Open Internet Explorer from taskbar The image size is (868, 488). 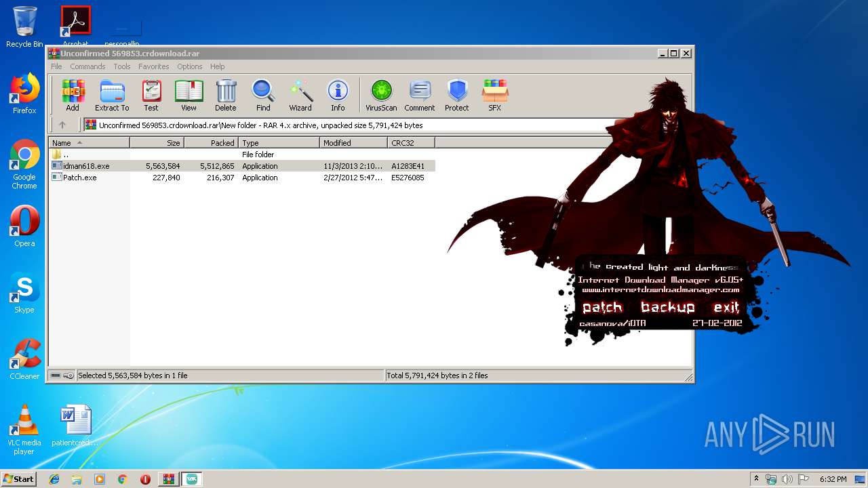[54, 479]
